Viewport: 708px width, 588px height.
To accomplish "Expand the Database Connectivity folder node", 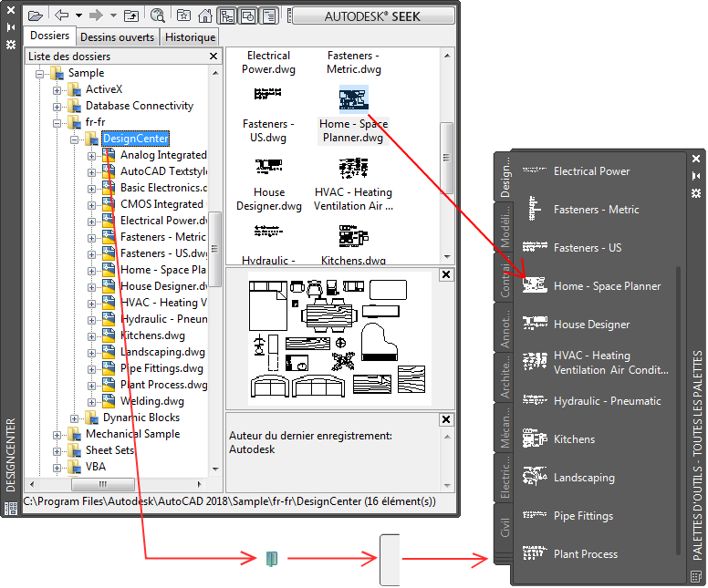I will (57, 107).
